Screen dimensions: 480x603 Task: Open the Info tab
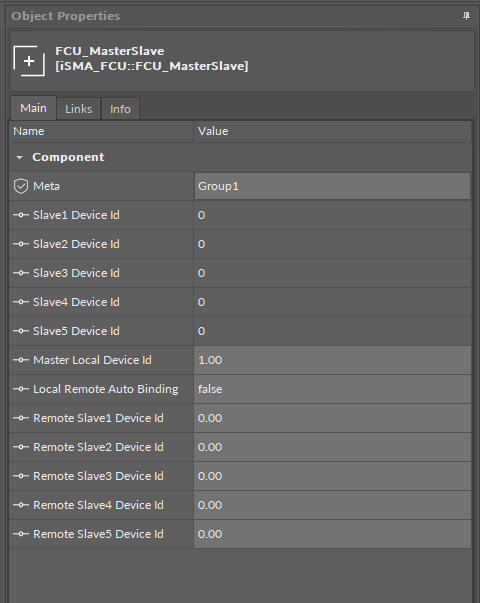120,109
